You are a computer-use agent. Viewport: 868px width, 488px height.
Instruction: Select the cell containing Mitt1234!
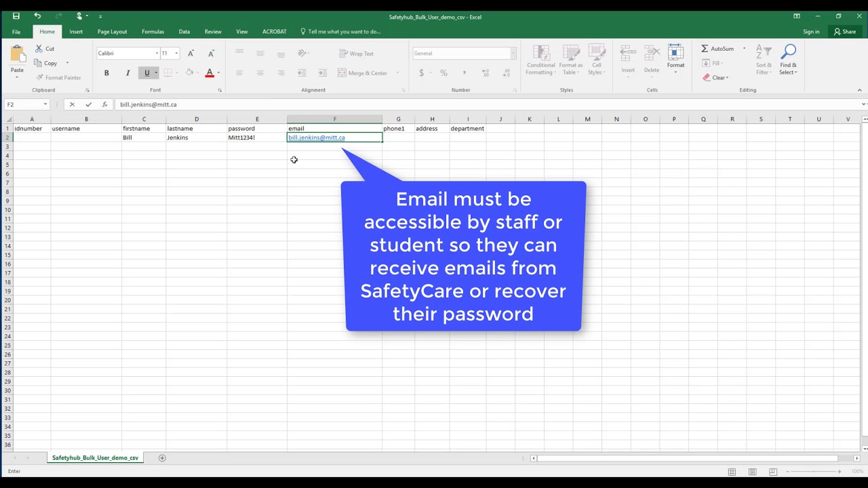(x=256, y=138)
